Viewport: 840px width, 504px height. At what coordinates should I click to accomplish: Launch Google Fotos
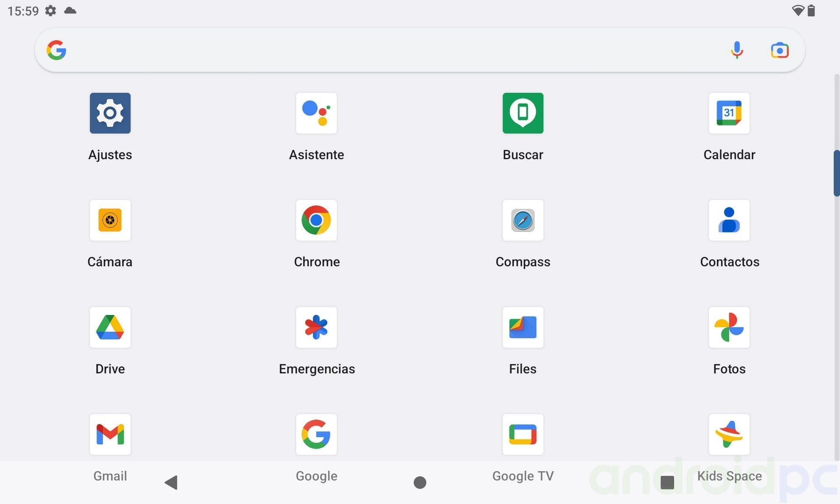(x=729, y=328)
